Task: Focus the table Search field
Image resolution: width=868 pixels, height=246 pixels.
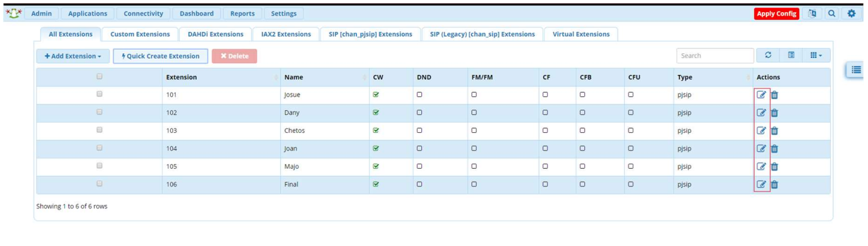Action: click(x=715, y=56)
